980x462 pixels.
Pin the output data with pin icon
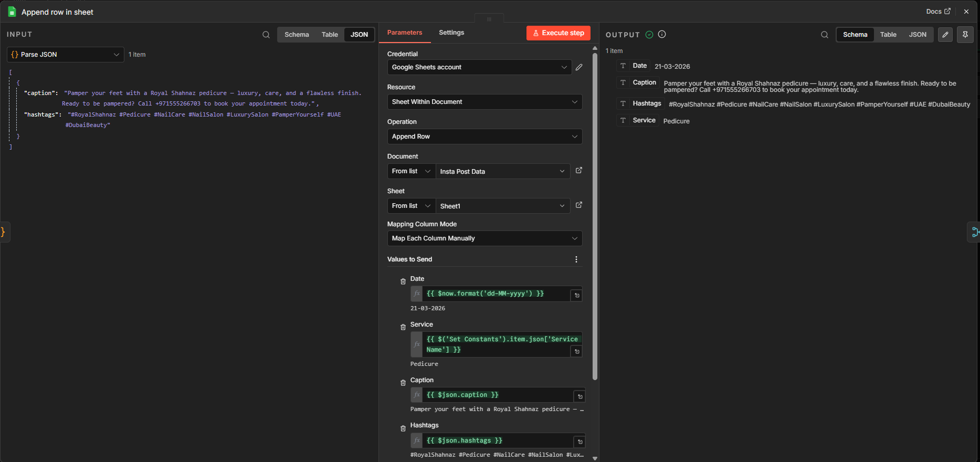965,35
